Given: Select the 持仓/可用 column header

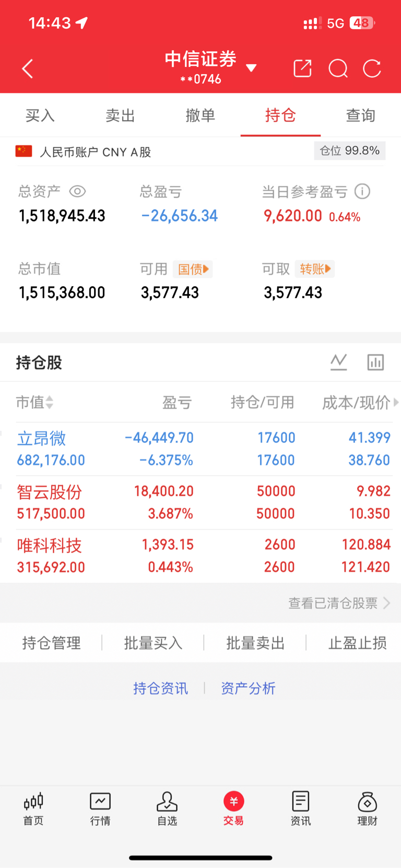Looking at the screenshot, I should [x=263, y=402].
